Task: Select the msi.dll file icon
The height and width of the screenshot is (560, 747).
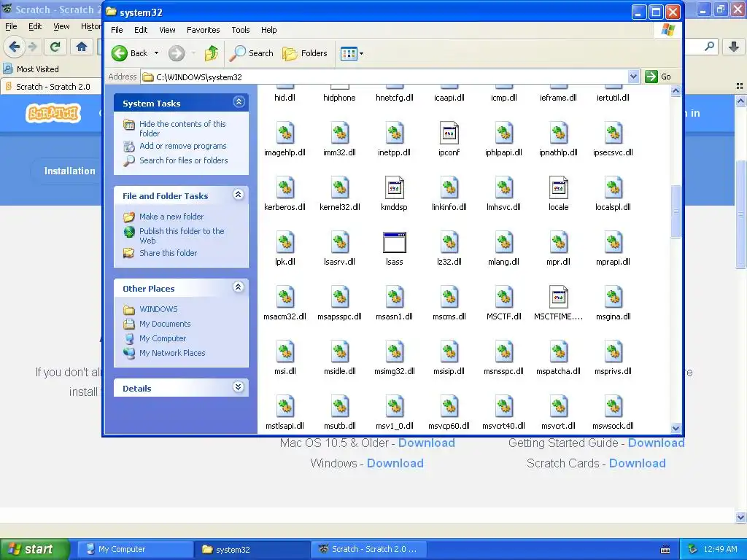Action: tap(285, 352)
